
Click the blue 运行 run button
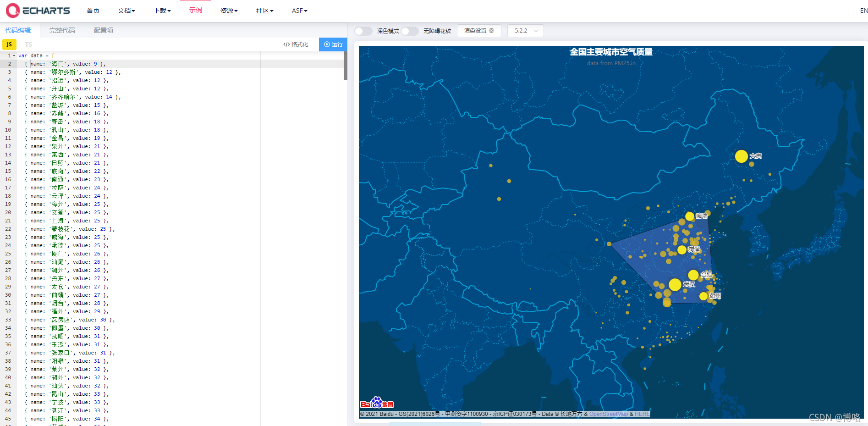point(333,44)
